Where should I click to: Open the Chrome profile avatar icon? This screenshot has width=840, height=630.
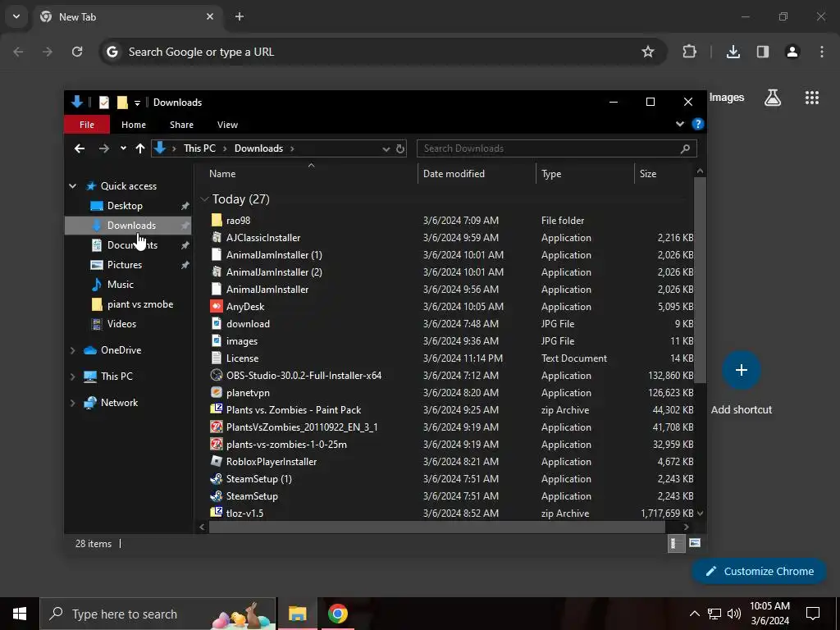tap(792, 52)
